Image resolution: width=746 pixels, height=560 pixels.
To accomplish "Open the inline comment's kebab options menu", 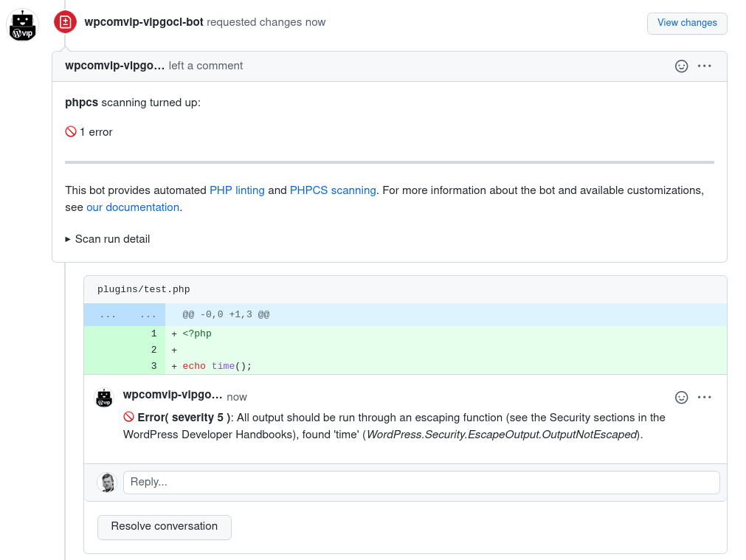I will 704,397.
